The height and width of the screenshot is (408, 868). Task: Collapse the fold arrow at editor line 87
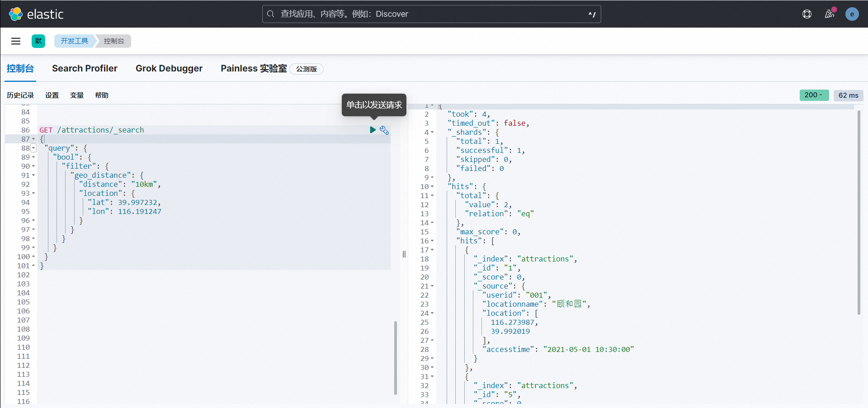click(x=33, y=139)
